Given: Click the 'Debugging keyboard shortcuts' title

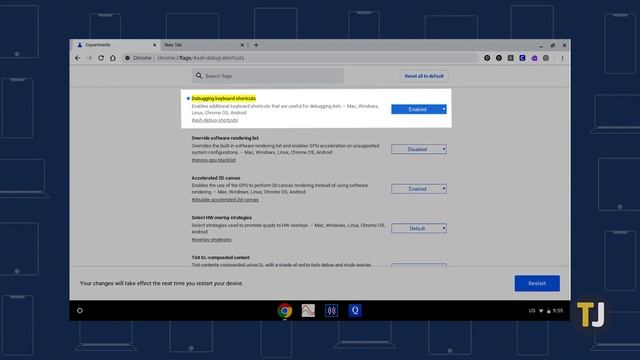Looking at the screenshot, I should (224, 98).
